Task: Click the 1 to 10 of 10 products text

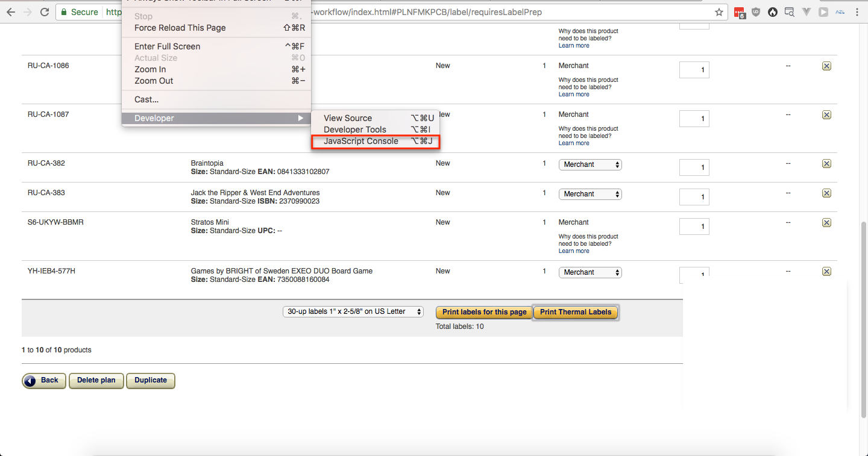Action: [57, 350]
